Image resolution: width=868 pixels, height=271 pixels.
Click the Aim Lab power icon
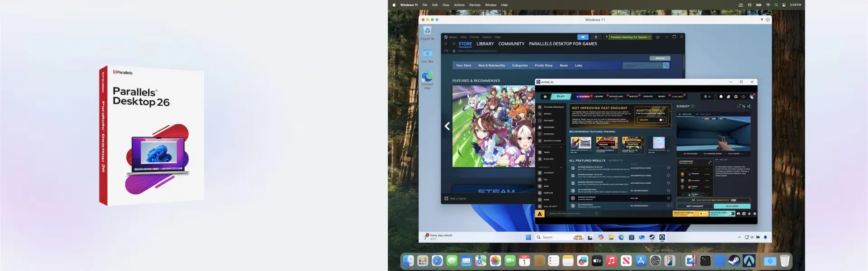point(743,97)
